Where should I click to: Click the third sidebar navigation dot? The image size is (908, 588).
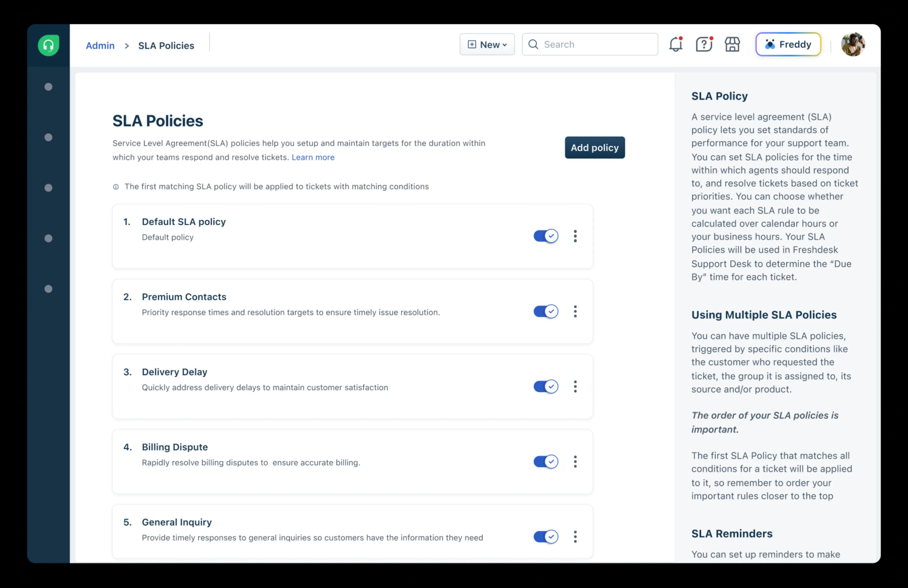tap(49, 188)
